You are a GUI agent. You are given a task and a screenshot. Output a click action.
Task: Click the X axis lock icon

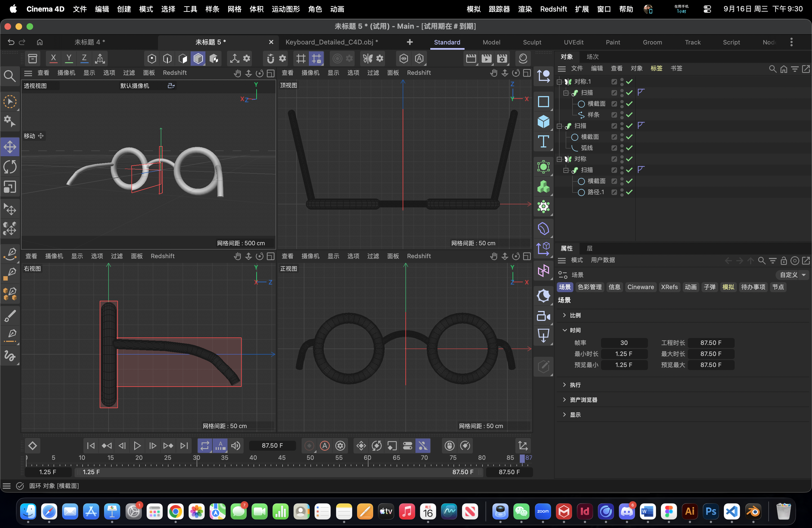53,59
